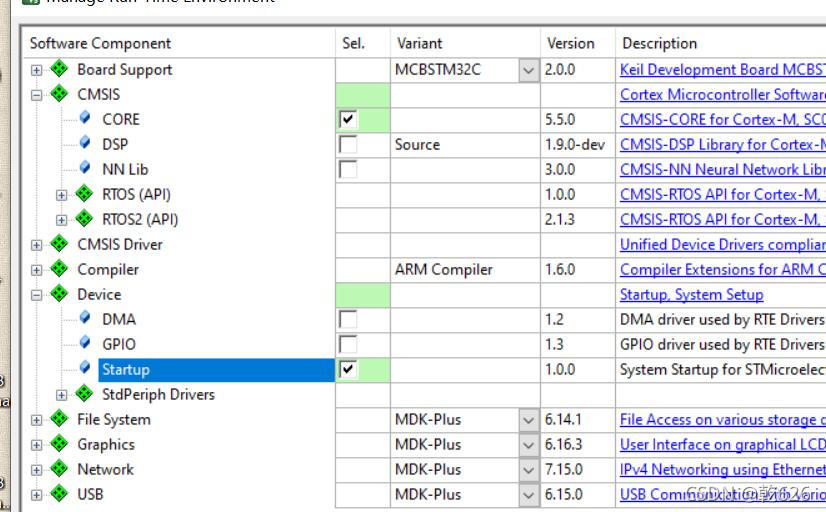Select the DSP Source variant cell
Image resolution: width=826 pixels, height=512 pixels.
[x=465, y=145]
